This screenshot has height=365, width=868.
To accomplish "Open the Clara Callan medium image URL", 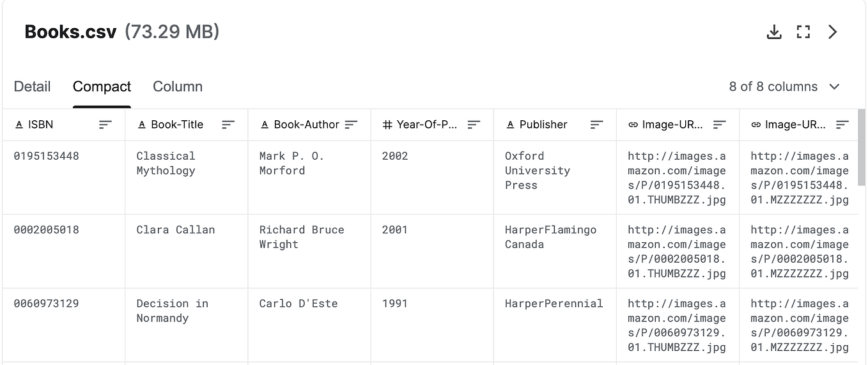I will [800, 251].
